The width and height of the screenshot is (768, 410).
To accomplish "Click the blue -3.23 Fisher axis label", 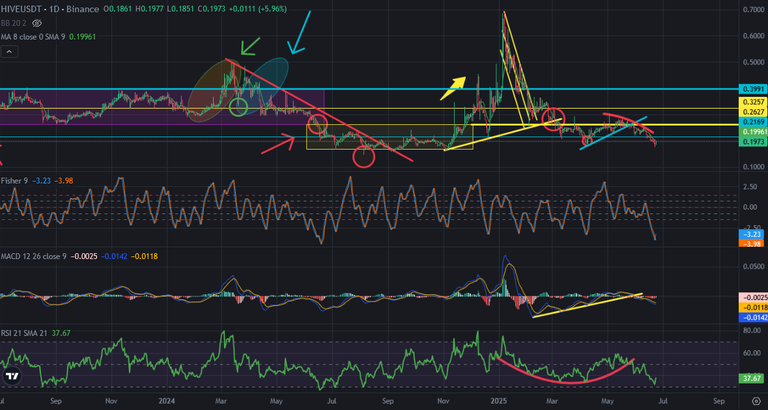I will coord(752,235).
